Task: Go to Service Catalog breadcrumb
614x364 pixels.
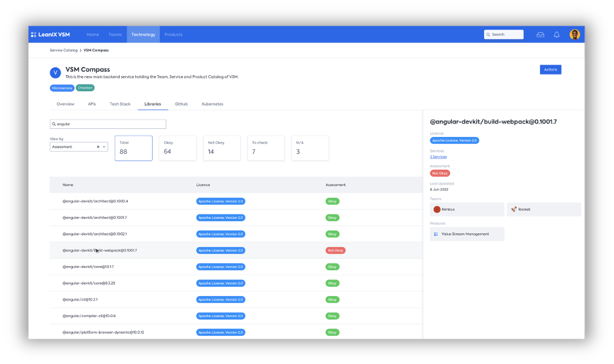Action: coord(63,50)
